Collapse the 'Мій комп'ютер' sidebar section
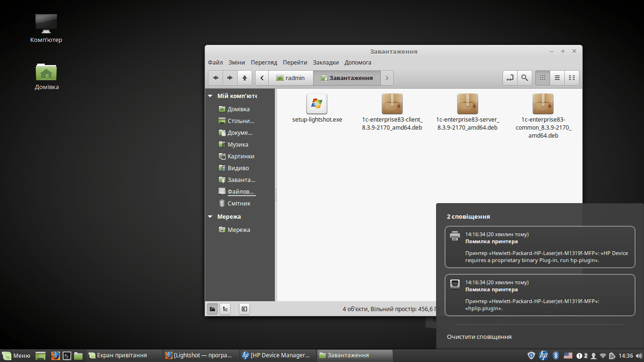This screenshot has width=644, height=362. [x=211, y=96]
